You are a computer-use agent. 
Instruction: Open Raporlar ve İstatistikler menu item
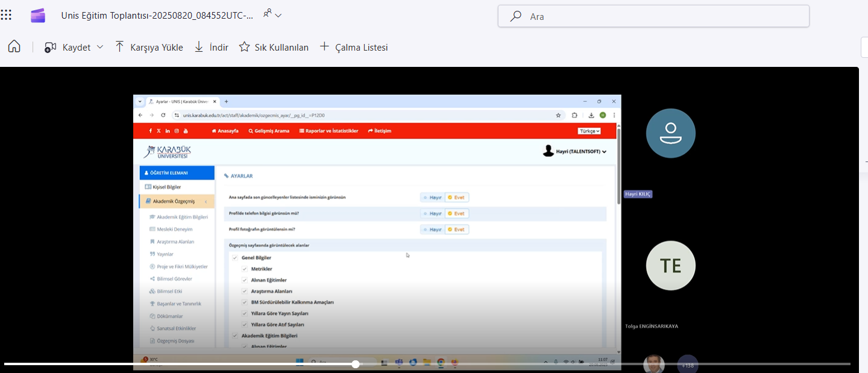coord(329,131)
